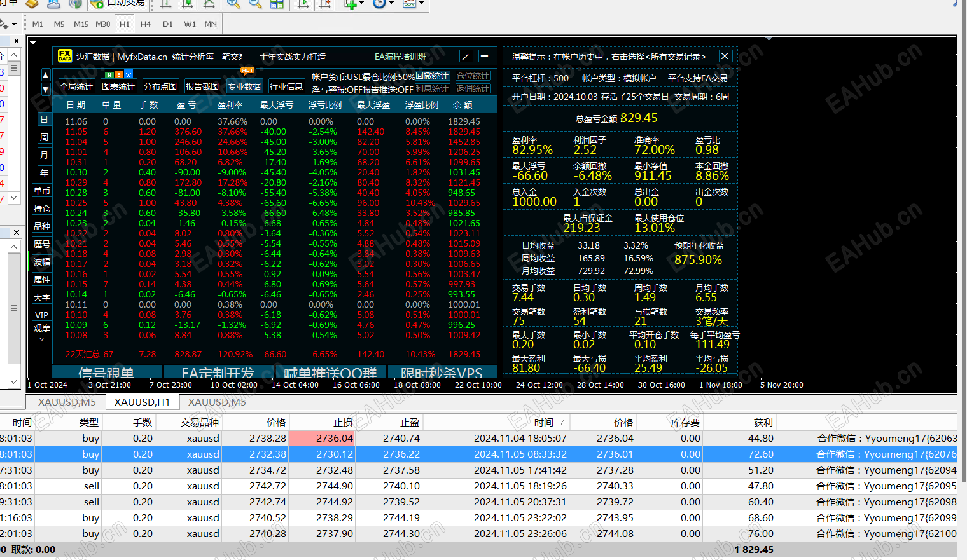Image resolution: width=967 pixels, height=560 pixels.
Task: Click the gold book icon in toolbar
Action: [32, 4]
